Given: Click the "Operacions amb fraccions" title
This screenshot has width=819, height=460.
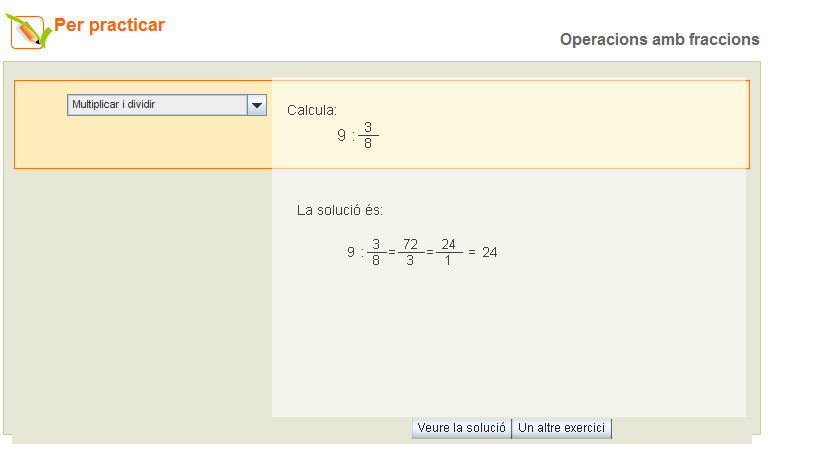Looking at the screenshot, I should pyautogui.click(x=659, y=40).
